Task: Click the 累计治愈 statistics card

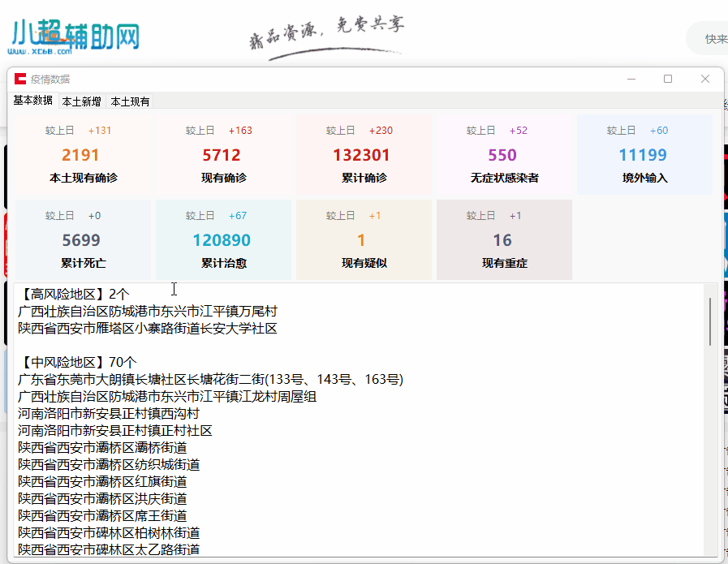Action: point(222,239)
